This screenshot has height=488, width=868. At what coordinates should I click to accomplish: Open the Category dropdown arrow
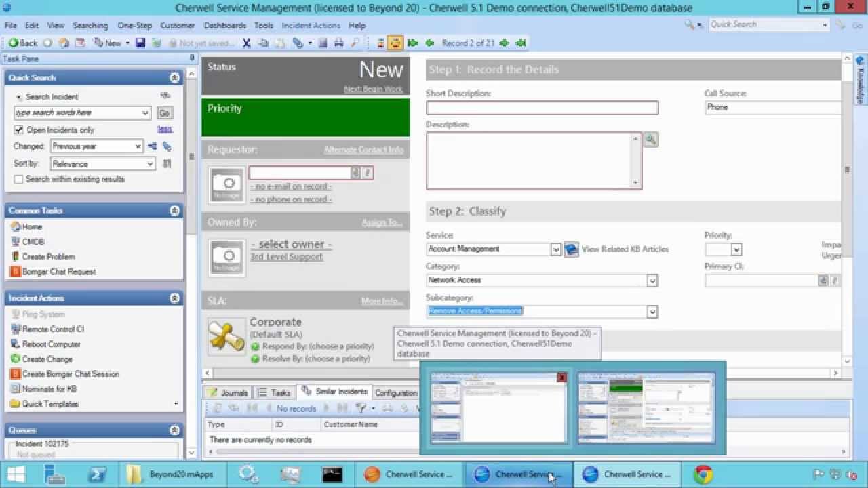click(x=652, y=281)
